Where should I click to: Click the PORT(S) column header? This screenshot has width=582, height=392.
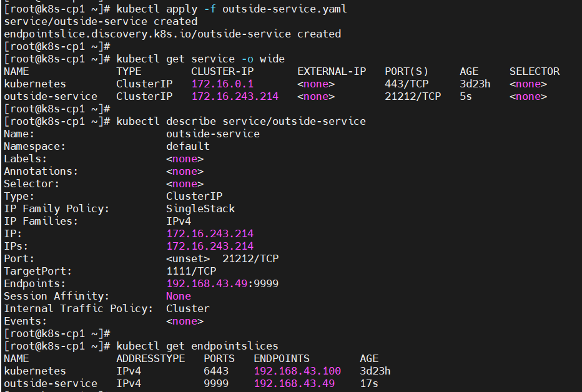407,72
